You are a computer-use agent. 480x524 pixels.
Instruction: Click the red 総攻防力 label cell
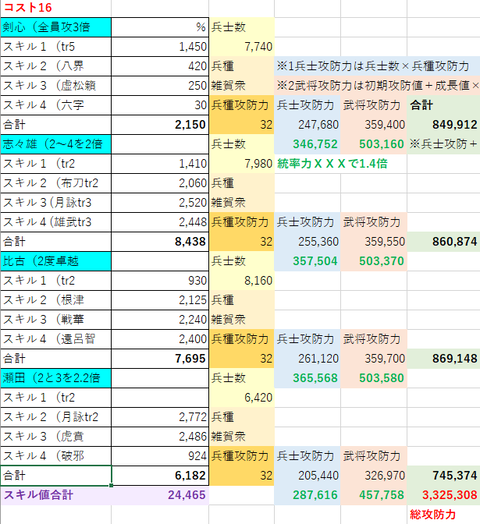[x=444, y=514]
